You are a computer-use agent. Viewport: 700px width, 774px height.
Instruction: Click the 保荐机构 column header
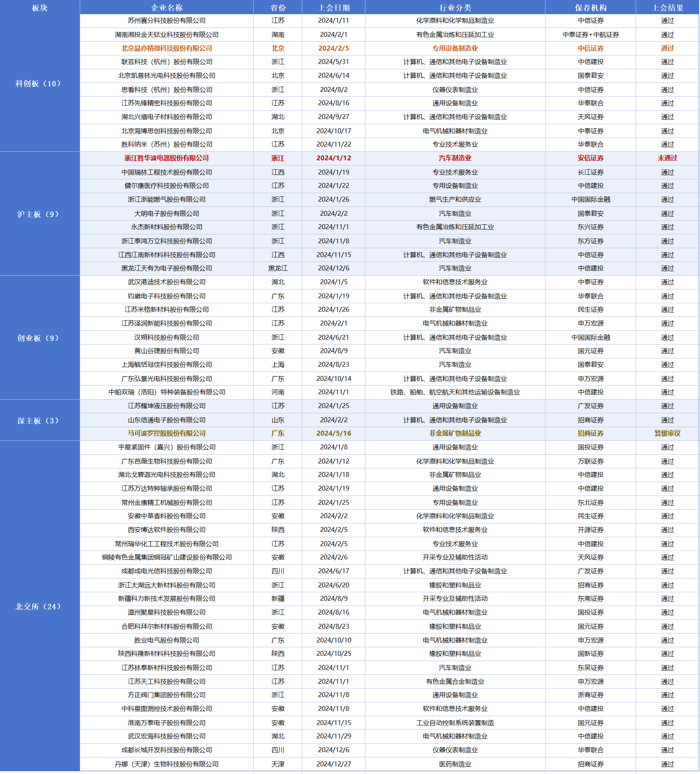[x=590, y=8]
